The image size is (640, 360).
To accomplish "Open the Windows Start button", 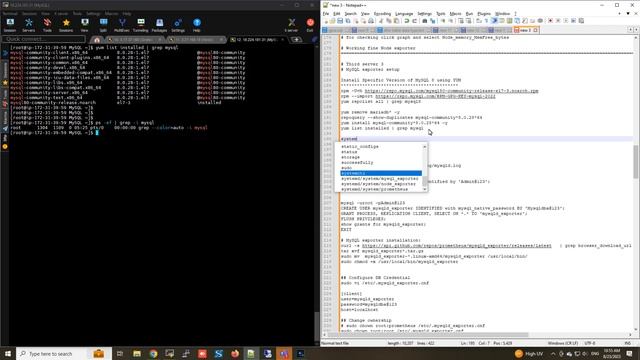I will point(8,353).
